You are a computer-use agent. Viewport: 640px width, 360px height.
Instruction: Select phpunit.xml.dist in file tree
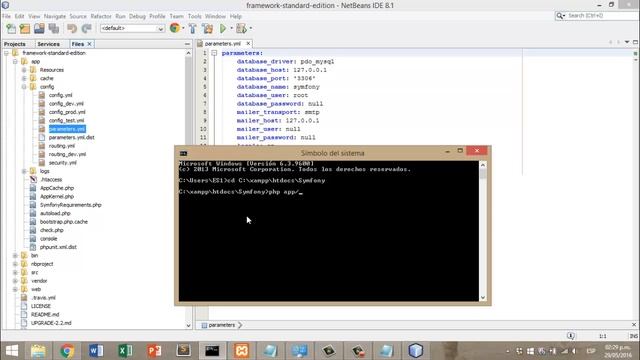58,247
